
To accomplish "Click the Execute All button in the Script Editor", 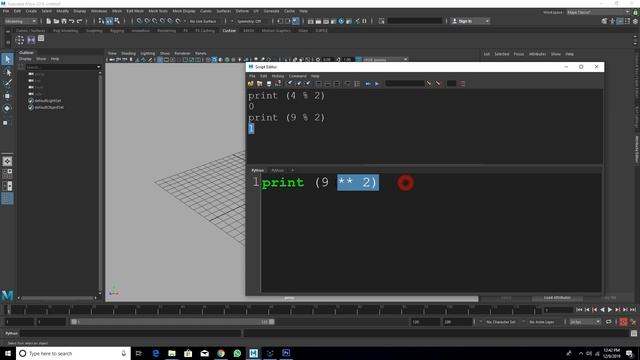I will coord(368,84).
